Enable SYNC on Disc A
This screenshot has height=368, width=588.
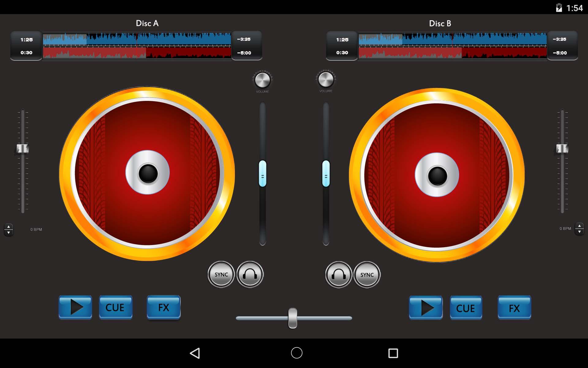click(x=221, y=274)
